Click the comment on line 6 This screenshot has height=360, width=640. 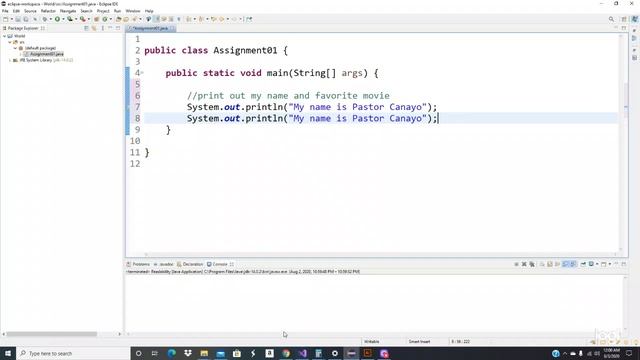288,96
